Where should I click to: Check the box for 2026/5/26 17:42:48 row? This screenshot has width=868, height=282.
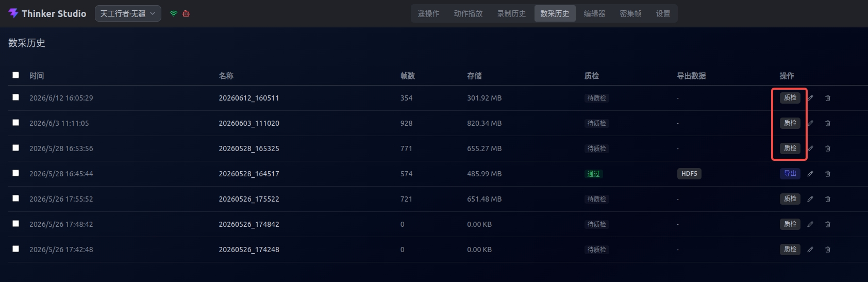(16, 249)
